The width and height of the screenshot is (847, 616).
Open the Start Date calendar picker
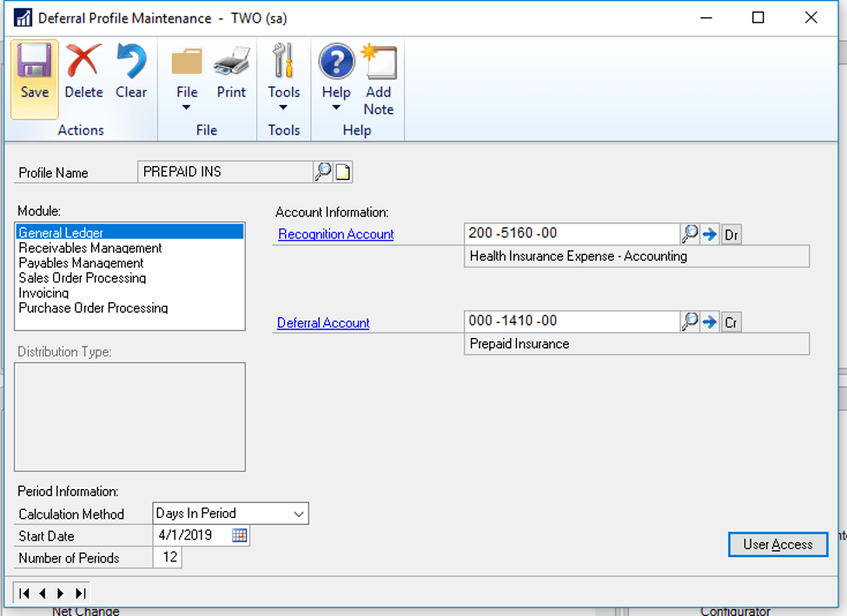pyautogui.click(x=240, y=536)
